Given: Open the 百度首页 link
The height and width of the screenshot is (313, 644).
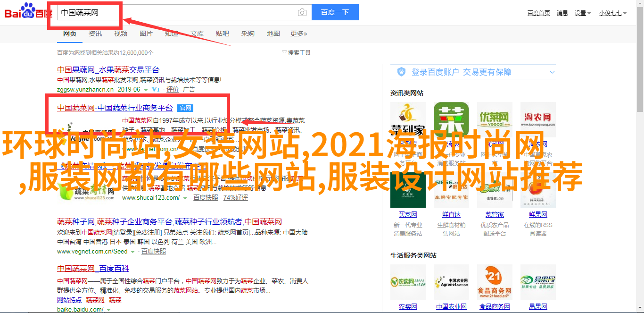Looking at the screenshot, I should 538,13.
